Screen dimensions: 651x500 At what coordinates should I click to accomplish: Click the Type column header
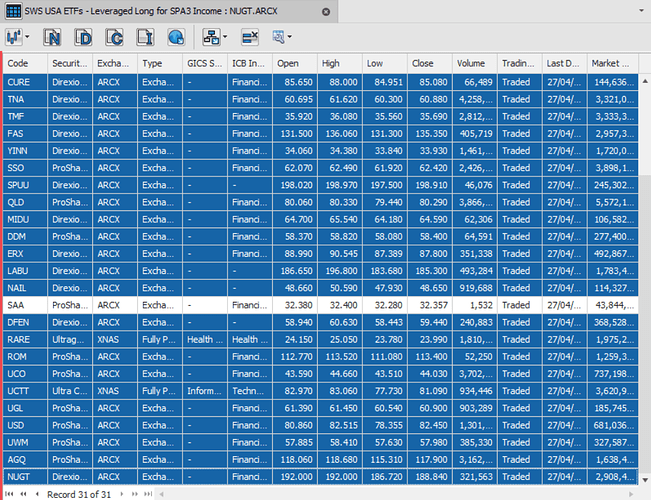point(159,64)
